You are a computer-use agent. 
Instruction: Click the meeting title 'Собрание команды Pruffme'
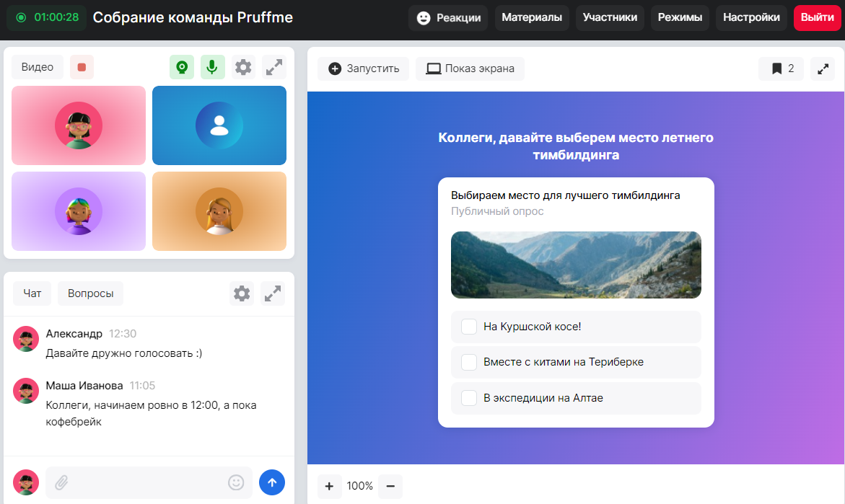point(193,17)
